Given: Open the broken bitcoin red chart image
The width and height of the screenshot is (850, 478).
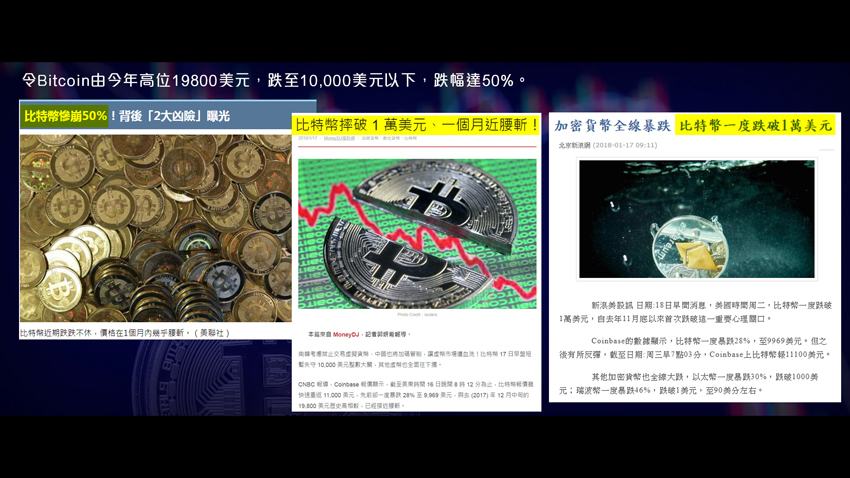Looking at the screenshot, I should 417,234.
